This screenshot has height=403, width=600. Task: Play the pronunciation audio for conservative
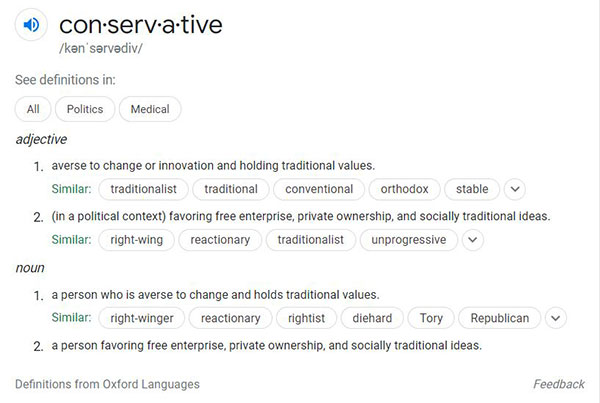tap(31, 26)
